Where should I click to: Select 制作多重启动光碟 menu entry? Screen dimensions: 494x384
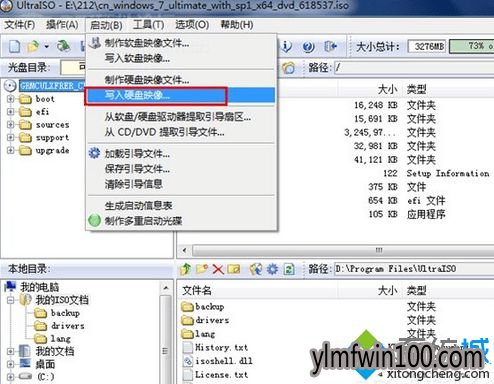click(181, 221)
